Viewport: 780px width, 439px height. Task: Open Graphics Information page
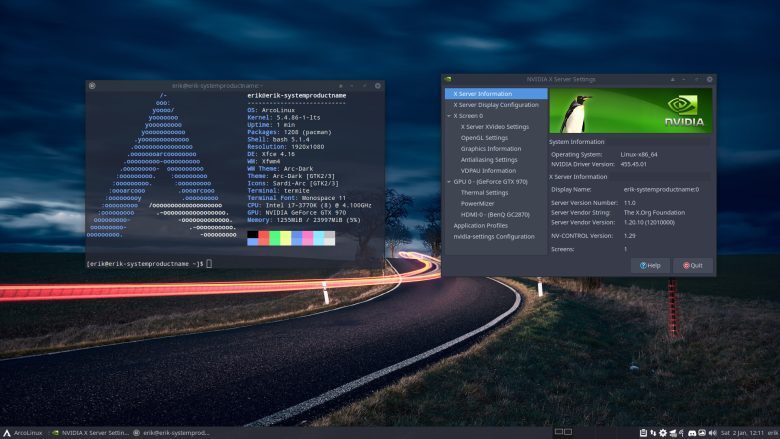coord(491,149)
